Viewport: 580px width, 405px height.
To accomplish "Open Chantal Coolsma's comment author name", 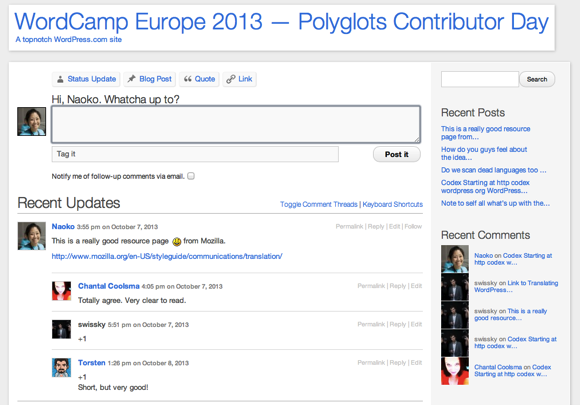I will click(x=109, y=286).
